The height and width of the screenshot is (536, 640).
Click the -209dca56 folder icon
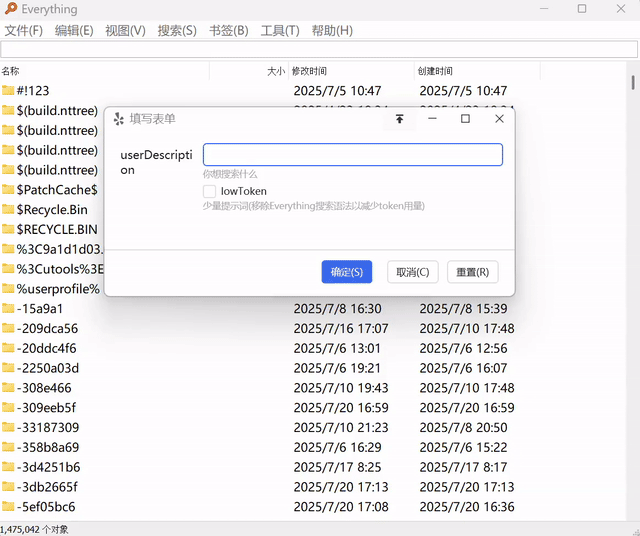click(x=8, y=328)
